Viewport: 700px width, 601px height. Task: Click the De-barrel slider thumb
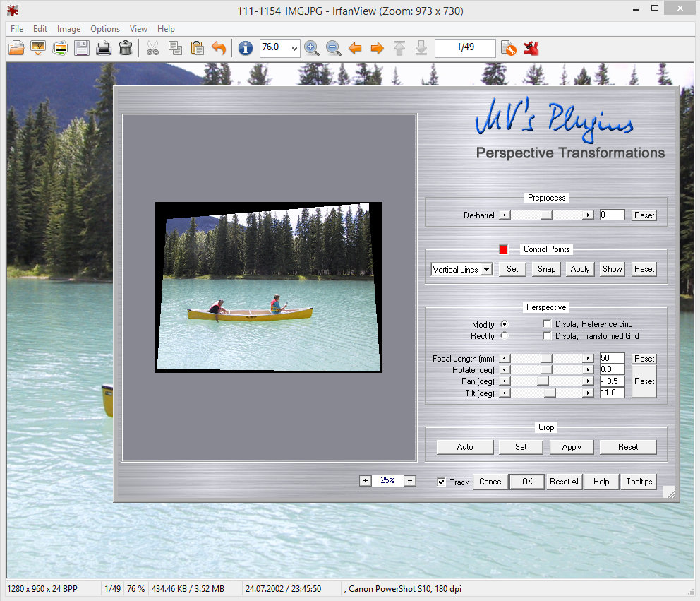click(545, 215)
